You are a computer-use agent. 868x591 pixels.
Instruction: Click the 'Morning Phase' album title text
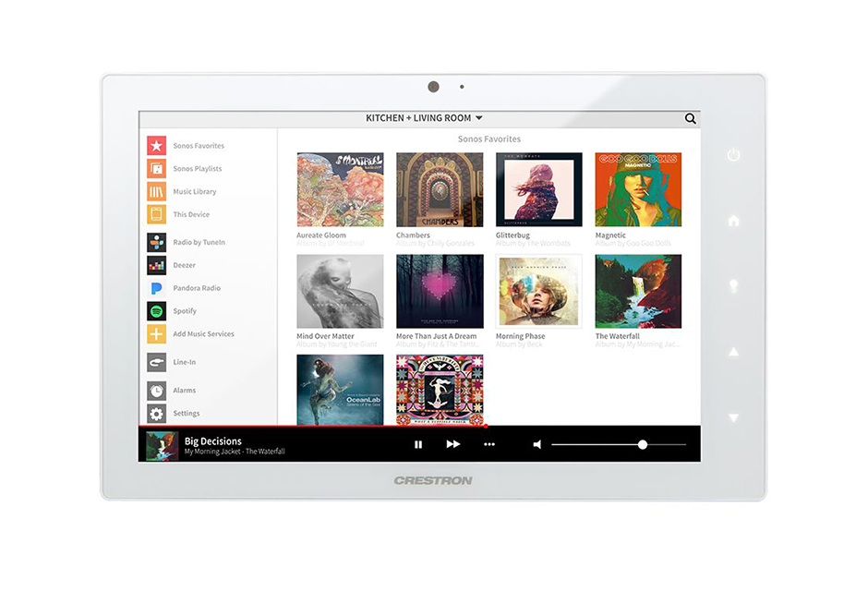521,336
